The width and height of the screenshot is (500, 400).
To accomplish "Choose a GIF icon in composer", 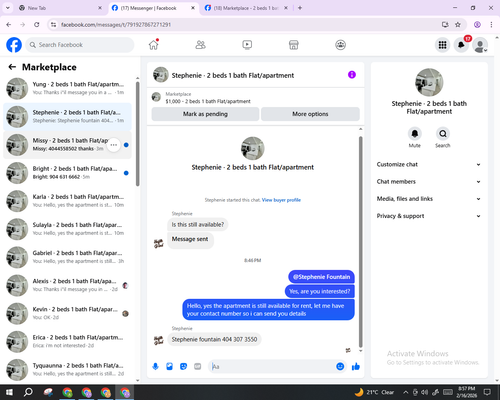I will [x=198, y=367].
